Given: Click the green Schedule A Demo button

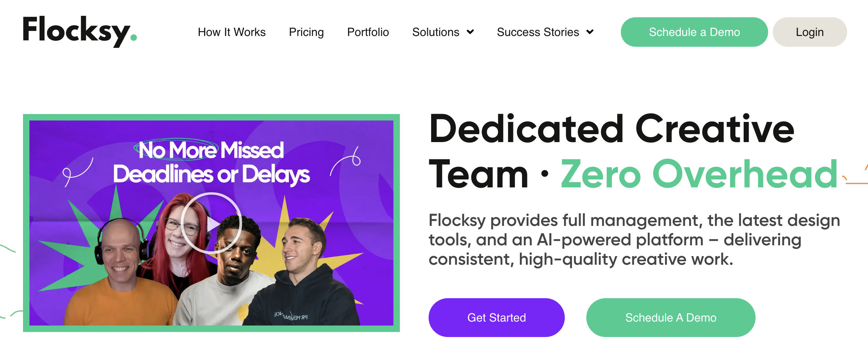Looking at the screenshot, I should pos(670,317).
